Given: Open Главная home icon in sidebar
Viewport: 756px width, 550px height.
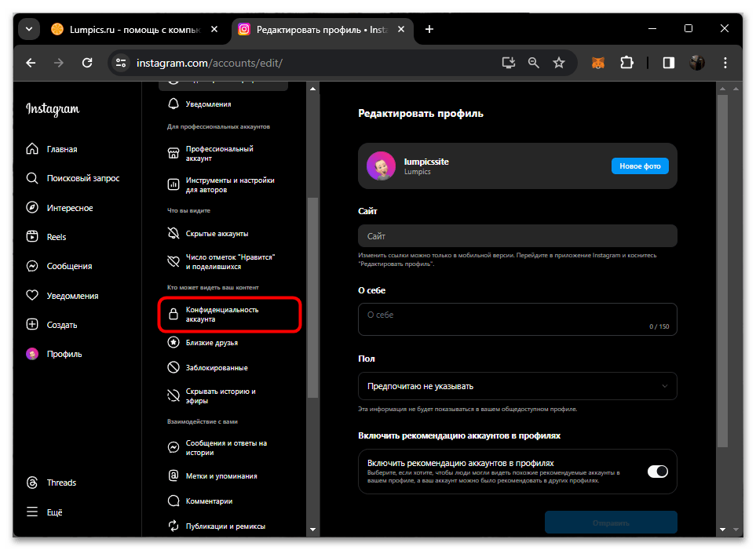Looking at the screenshot, I should coord(32,149).
